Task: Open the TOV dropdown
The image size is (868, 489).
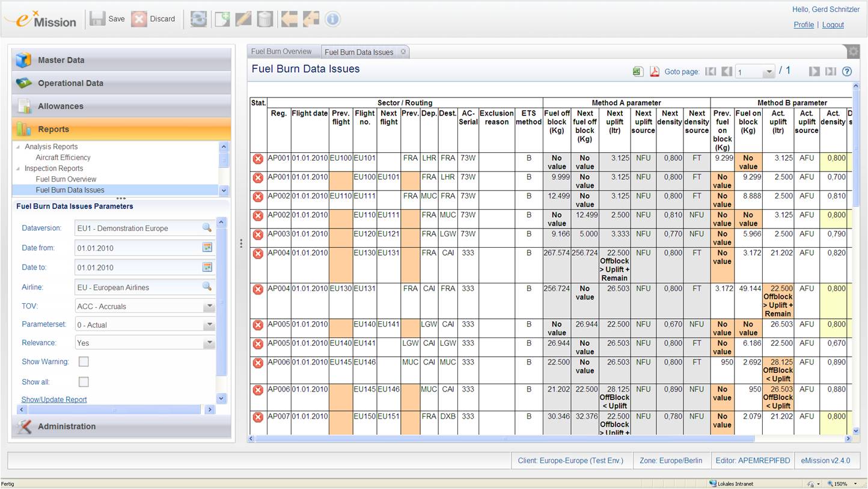Action: [x=209, y=306]
